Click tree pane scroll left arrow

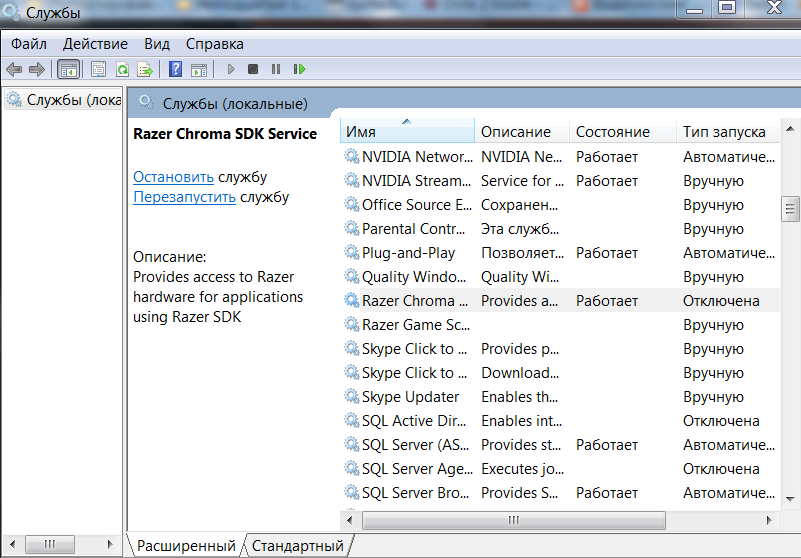(13, 544)
